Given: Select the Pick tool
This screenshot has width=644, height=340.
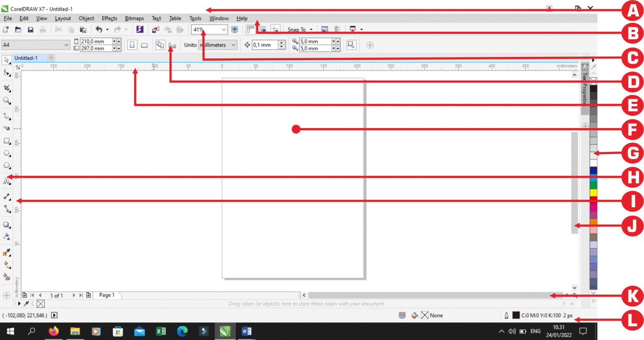Looking at the screenshot, I should (6, 60).
